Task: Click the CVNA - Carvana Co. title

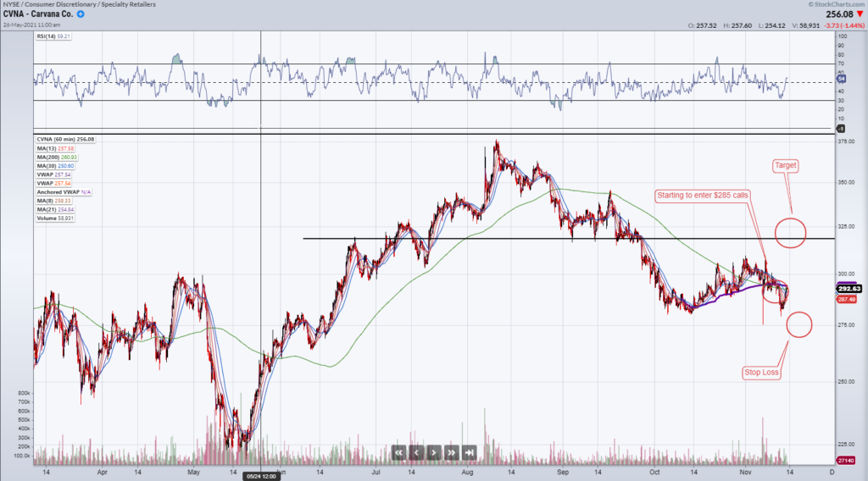Action: click(x=38, y=14)
